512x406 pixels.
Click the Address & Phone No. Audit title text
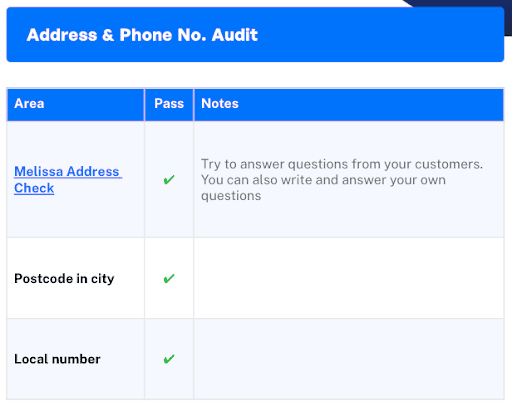coord(142,35)
